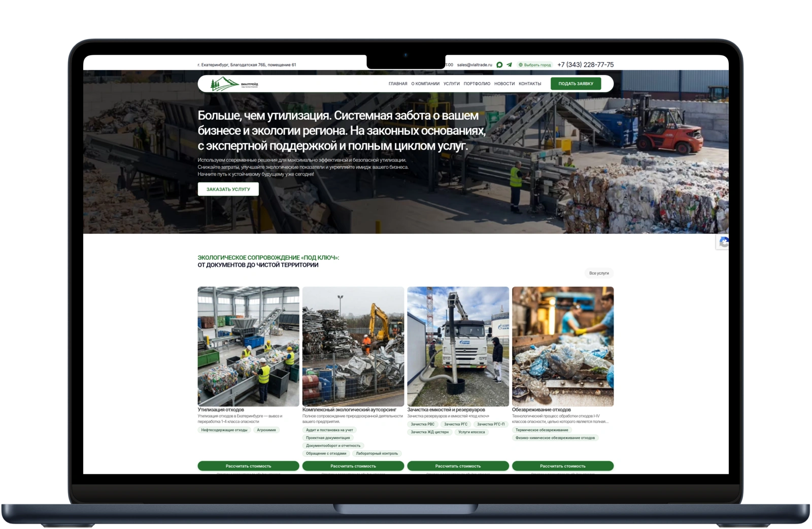812x529 pixels.
Task: Click Рассчитать стоимость under Утилизация отходов
Action: 248,466
